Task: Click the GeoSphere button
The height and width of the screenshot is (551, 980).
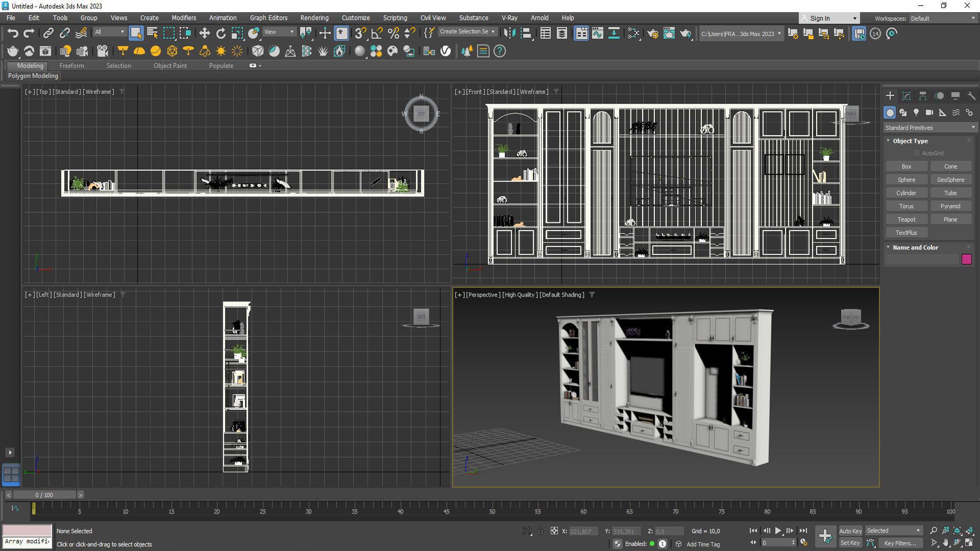Action: pos(950,180)
